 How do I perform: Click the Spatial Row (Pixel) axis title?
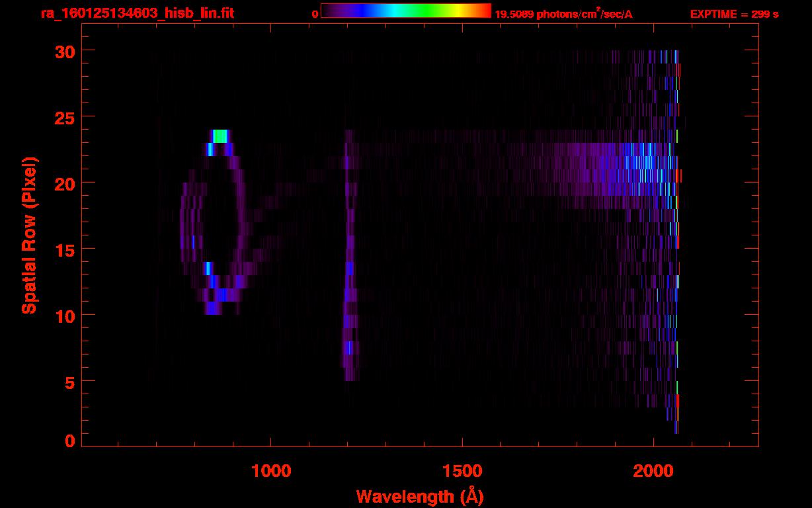(29, 235)
